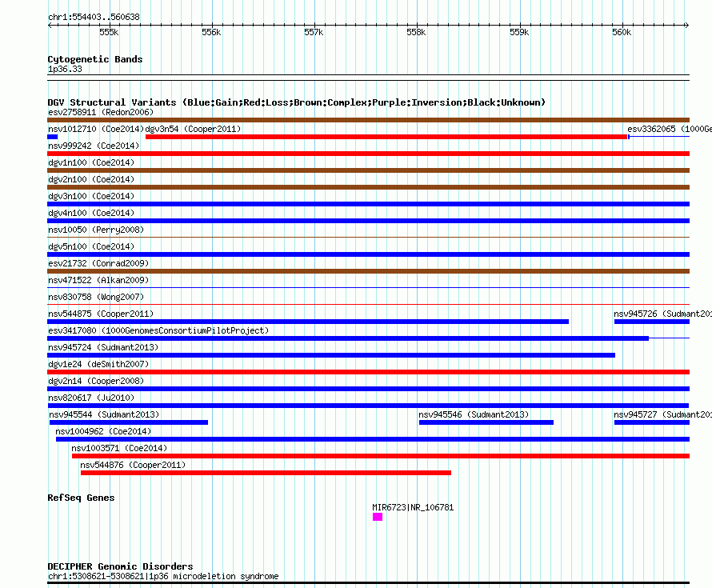Screen dimensions: 712x588
Task: Click the 557k ruler mark
Action: coord(314,32)
